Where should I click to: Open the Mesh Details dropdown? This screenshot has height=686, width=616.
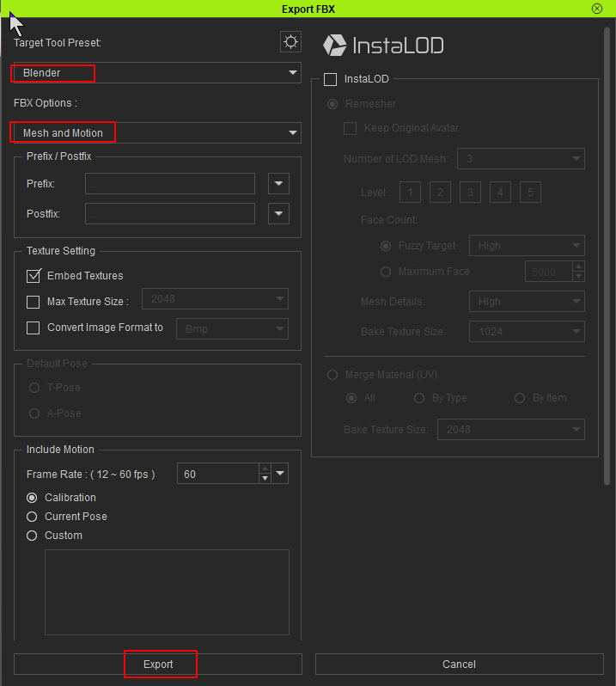(x=527, y=302)
